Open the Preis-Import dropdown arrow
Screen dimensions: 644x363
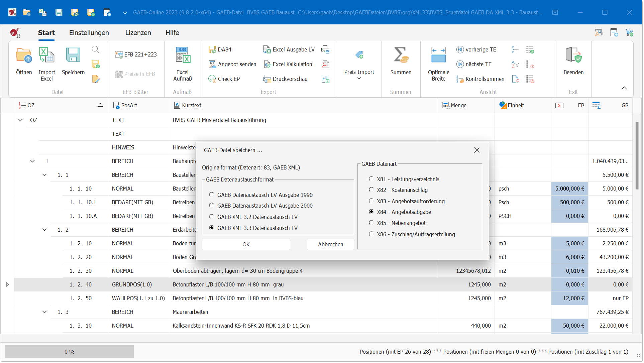[x=359, y=79]
